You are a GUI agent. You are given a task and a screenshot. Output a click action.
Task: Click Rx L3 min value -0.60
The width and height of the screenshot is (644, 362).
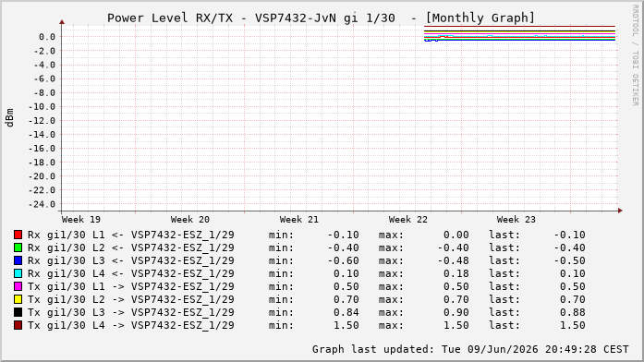coord(343,260)
